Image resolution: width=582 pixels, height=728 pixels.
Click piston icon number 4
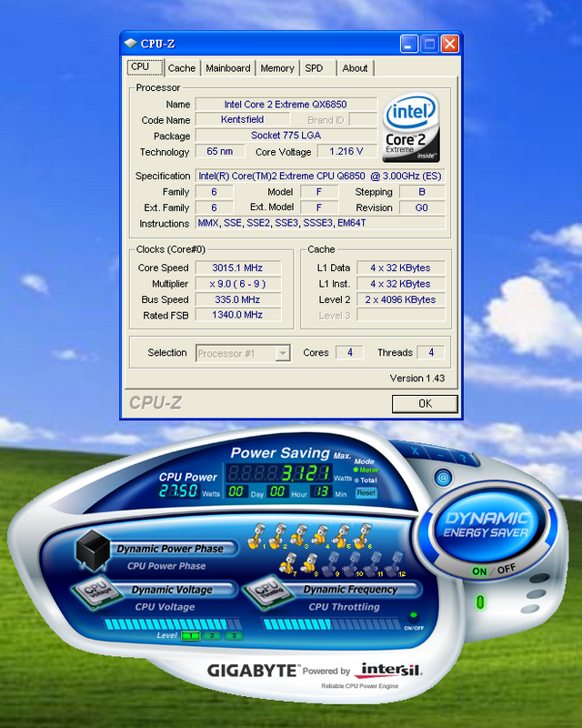click(320, 536)
